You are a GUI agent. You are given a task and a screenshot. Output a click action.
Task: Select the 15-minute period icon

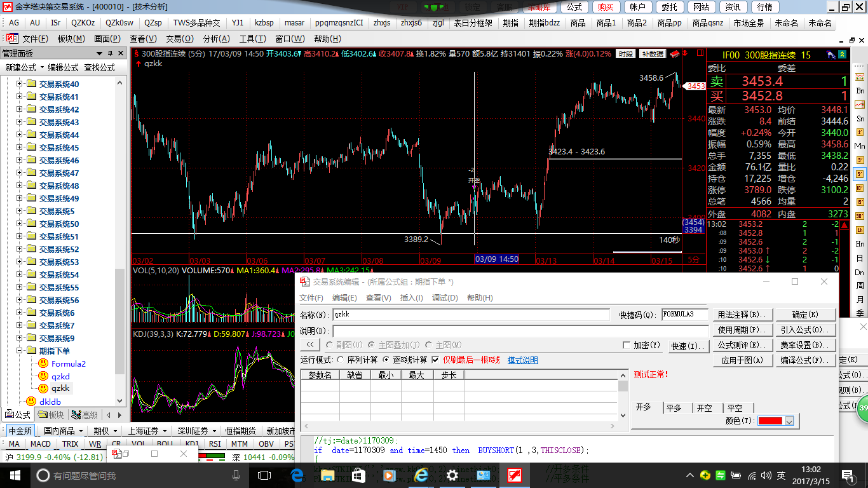[x=860, y=201]
